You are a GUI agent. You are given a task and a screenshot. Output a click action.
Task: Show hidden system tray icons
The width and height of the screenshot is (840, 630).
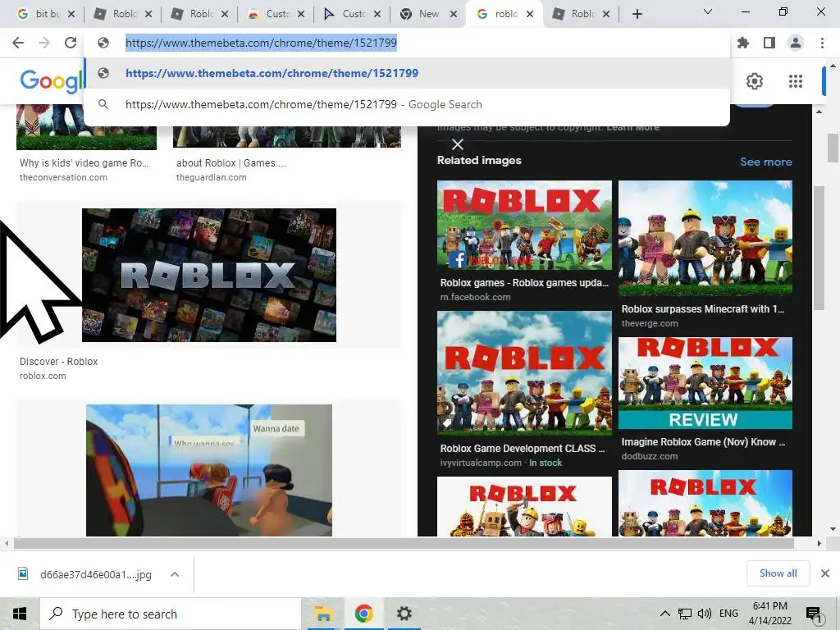point(664,614)
